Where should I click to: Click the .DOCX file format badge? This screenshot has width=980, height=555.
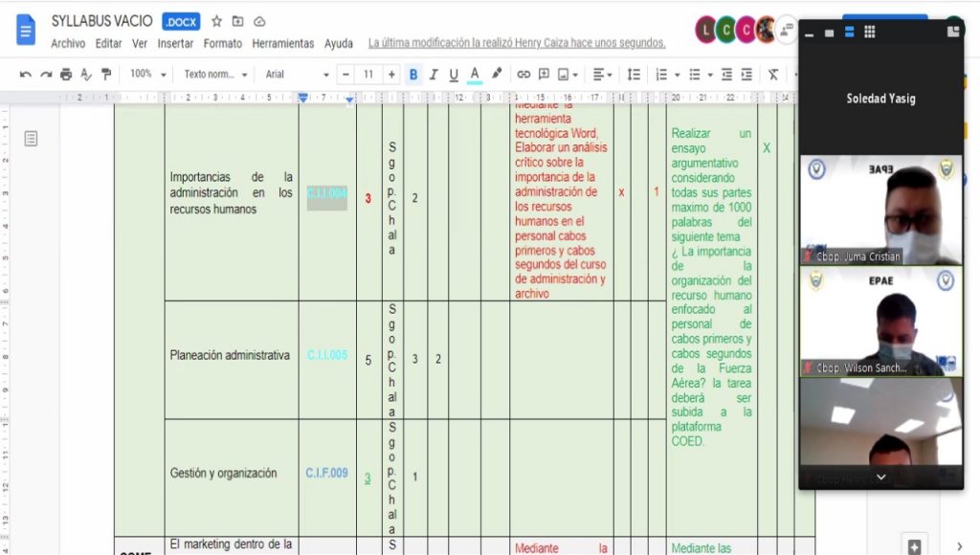click(181, 22)
